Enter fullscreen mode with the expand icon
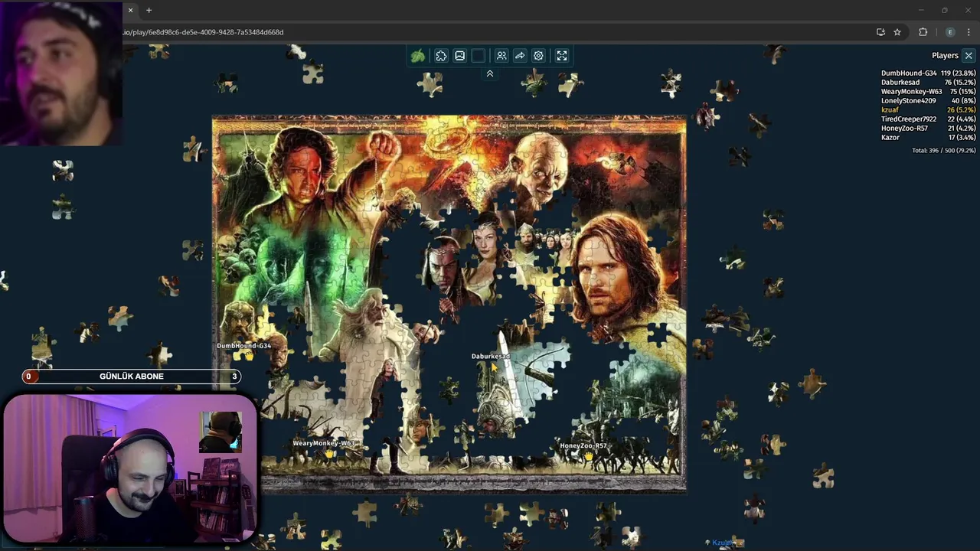 point(562,56)
